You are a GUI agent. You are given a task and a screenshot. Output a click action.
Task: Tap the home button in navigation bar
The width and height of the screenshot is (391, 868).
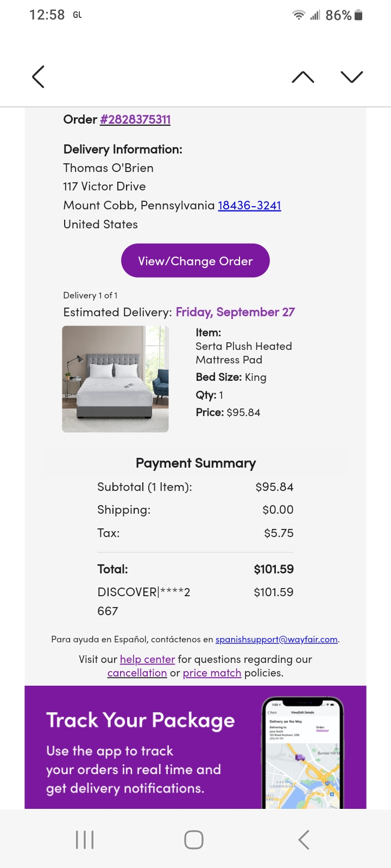[194, 839]
